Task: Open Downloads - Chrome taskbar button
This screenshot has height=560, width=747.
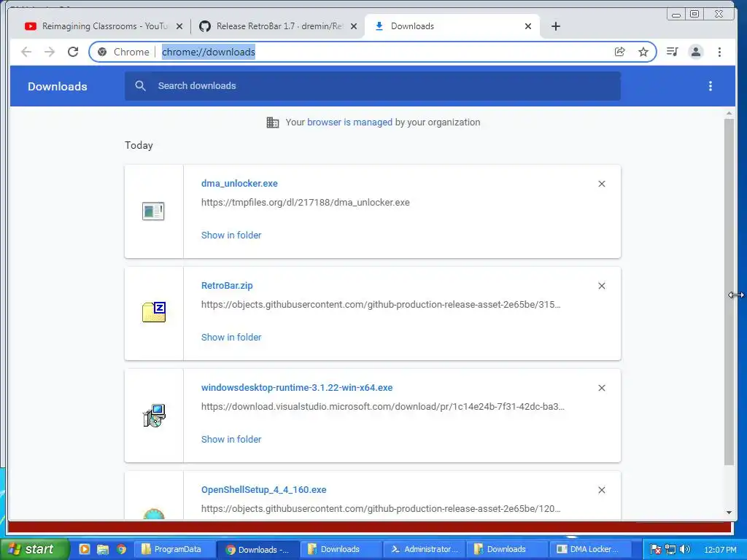Action: 258,549
